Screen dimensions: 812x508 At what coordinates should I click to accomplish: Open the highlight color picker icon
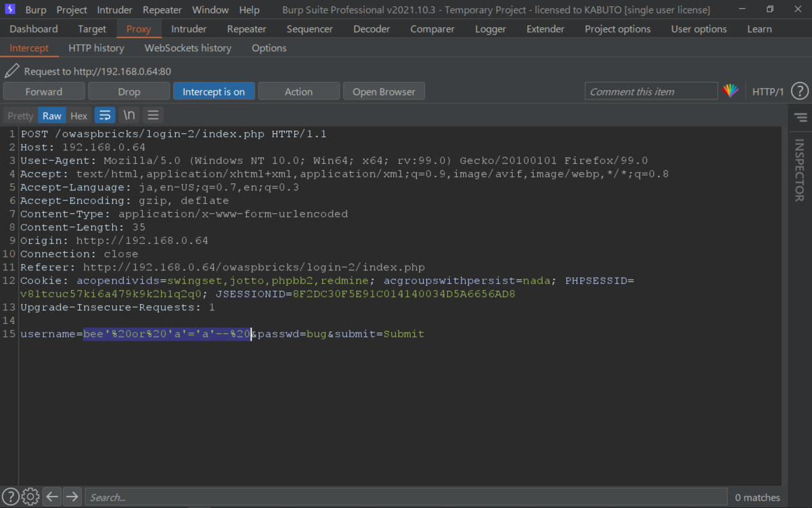tap(730, 91)
